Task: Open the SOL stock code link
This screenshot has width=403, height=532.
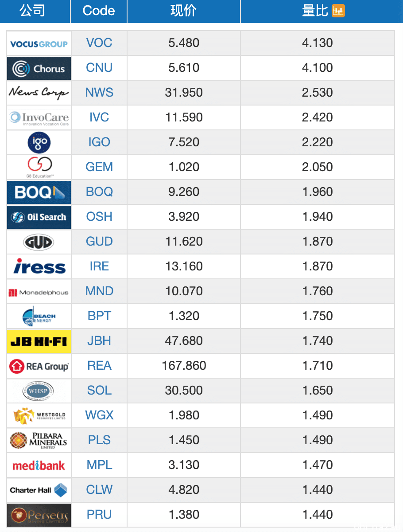Action: click(x=99, y=391)
